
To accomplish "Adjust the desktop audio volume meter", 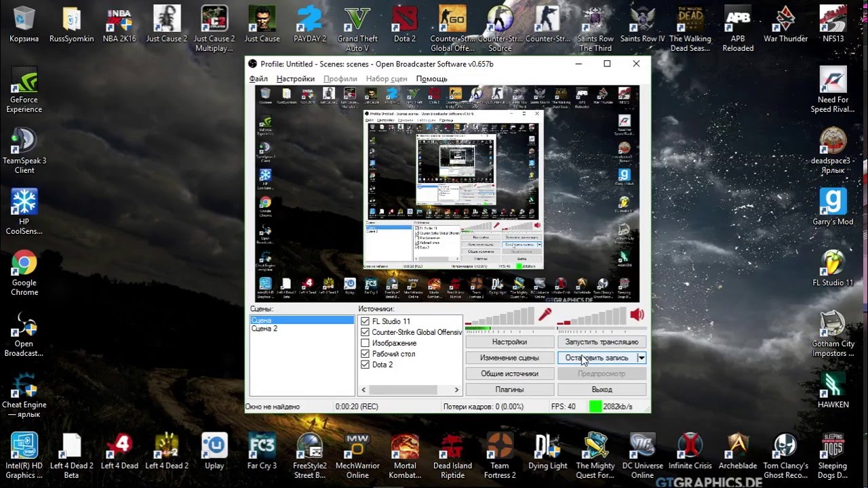I will pos(592,317).
